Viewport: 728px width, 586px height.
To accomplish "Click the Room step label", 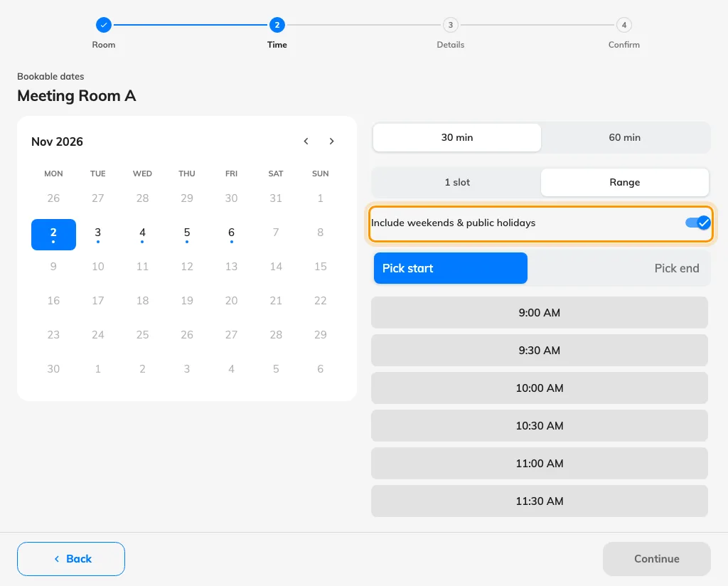I will coord(104,45).
